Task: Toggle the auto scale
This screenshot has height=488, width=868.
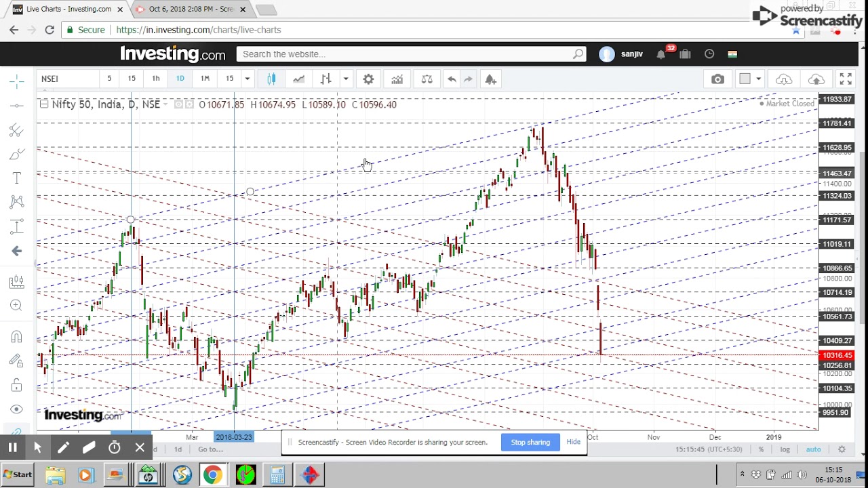Action: (x=813, y=449)
